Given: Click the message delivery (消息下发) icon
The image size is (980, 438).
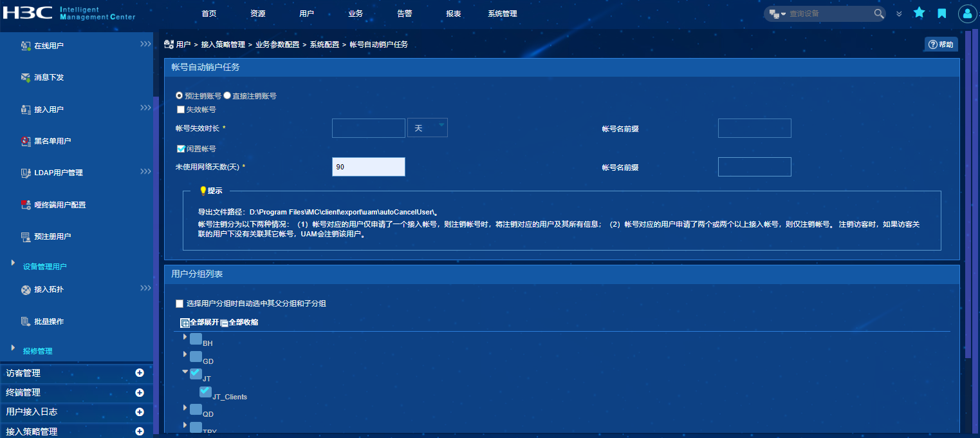Looking at the screenshot, I should [x=26, y=77].
